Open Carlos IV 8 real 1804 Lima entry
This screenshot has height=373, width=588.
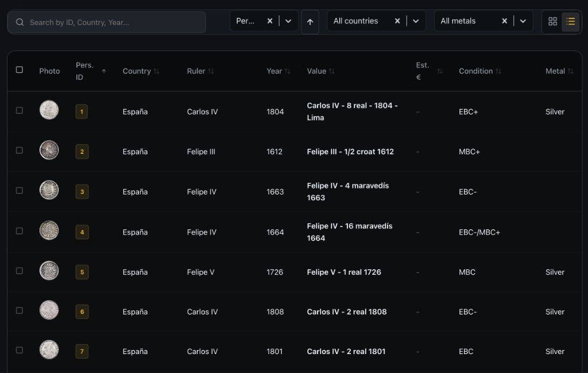click(x=352, y=111)
